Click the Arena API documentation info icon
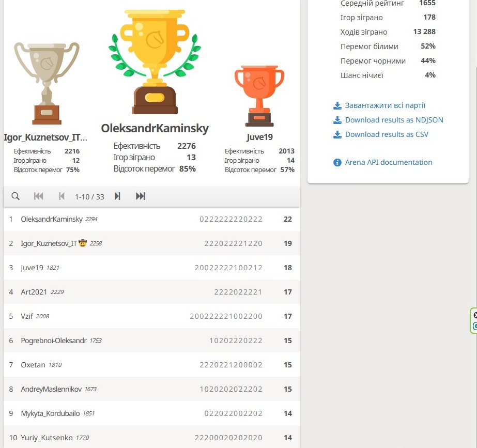The width and height of the screenshot is (477, 448). point(337,162)
